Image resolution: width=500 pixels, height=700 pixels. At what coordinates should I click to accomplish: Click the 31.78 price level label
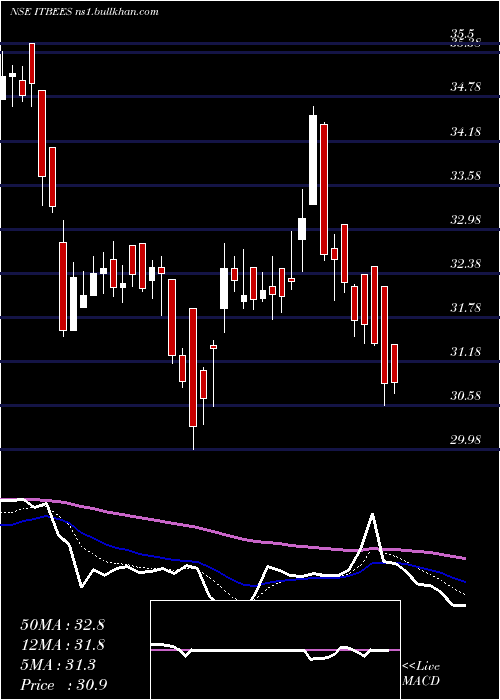(x=465, y=308)
